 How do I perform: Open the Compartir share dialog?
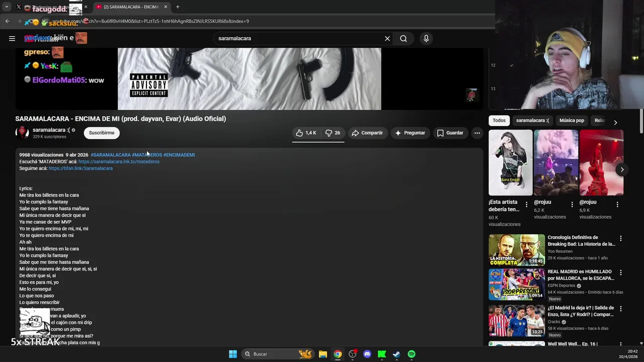(x=367, y=133)
